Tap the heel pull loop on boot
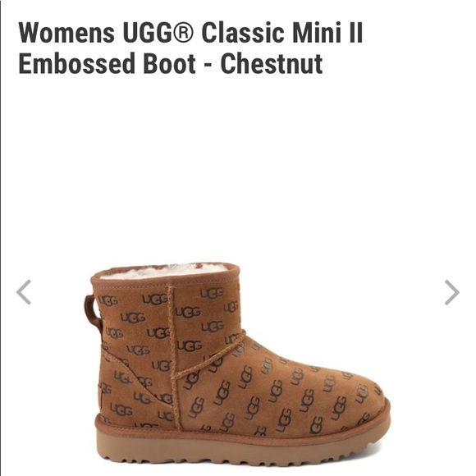Image resolution: width=476 pixels, height=476 pixels. 92,313
